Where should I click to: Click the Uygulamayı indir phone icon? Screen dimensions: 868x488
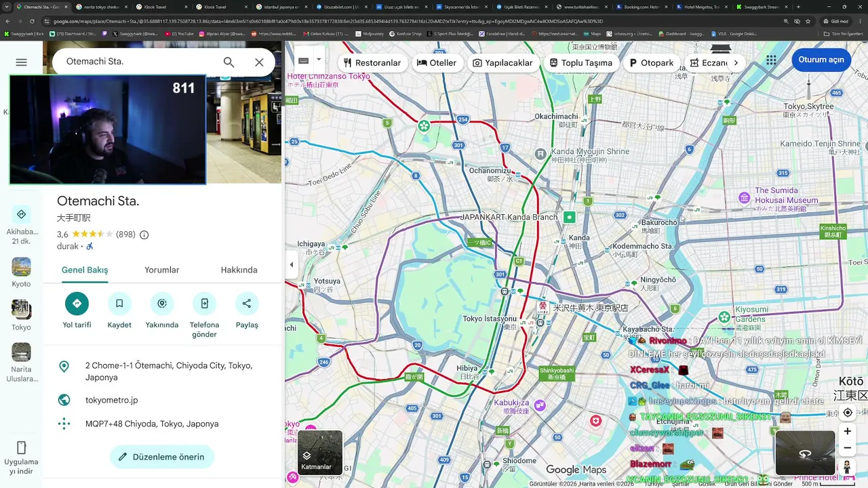pyautogui.click(x=21, y=447)
